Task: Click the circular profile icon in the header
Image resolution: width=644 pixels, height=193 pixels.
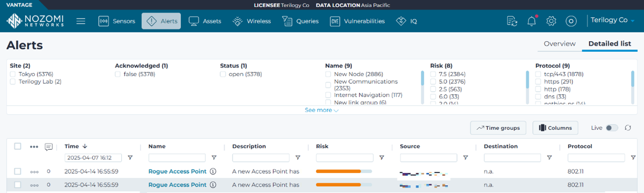Action: tap(571, 21)
